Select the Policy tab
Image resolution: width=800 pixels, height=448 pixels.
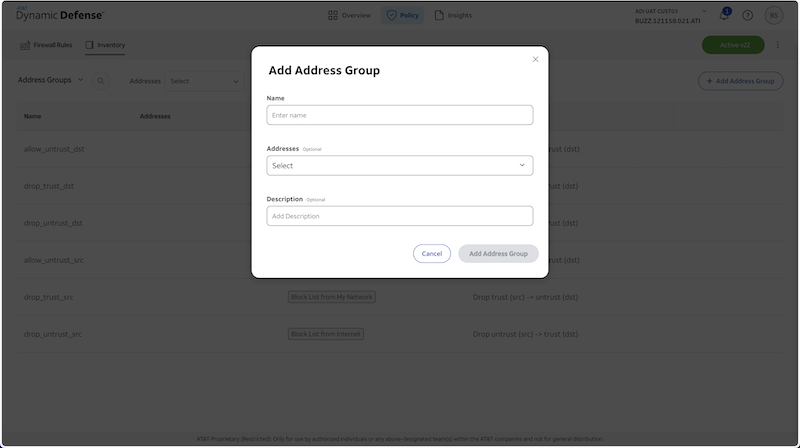(x=403, y=15)
